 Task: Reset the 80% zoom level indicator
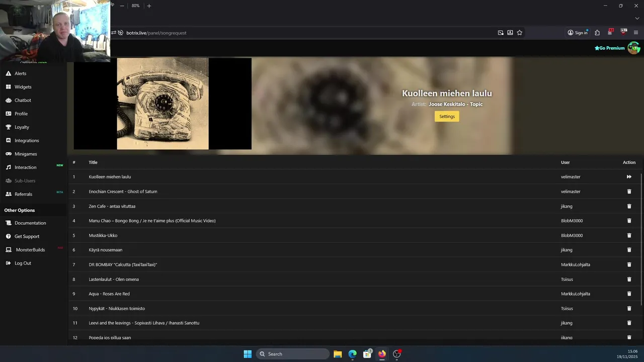(x=136, y=6)
